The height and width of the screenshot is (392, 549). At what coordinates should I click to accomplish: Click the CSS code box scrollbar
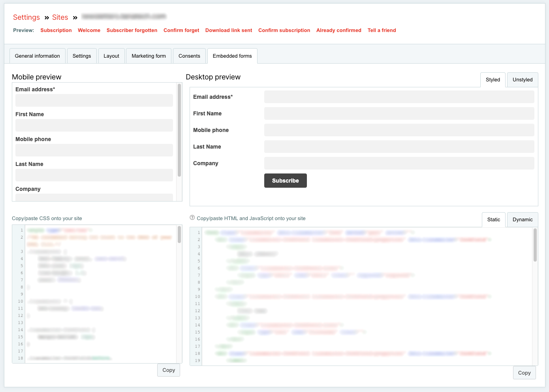[179, 234]
